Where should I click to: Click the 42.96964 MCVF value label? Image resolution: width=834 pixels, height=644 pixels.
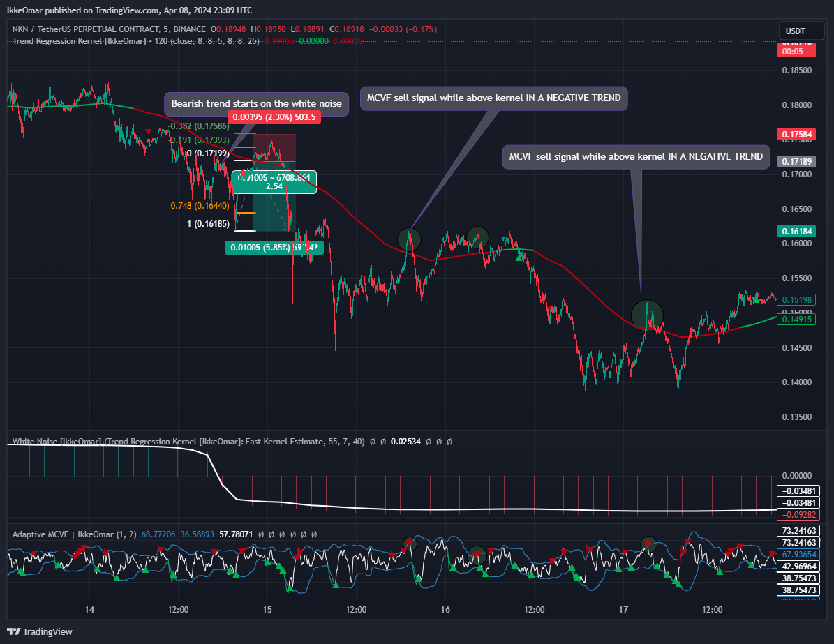tap(798, 567)
